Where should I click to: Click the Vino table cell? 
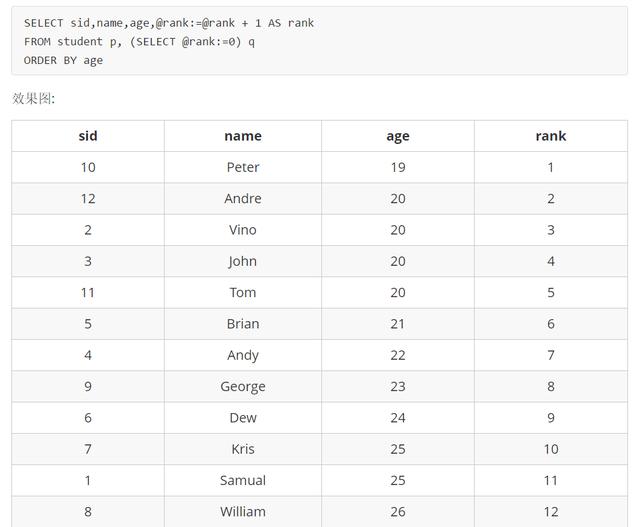coord(243,230)
